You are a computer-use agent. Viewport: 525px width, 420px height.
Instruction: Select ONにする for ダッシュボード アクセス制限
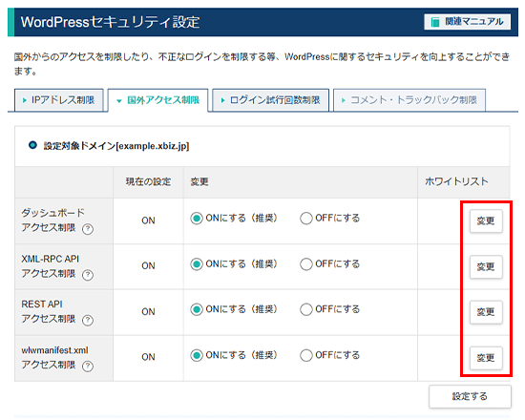pos(197,219)
